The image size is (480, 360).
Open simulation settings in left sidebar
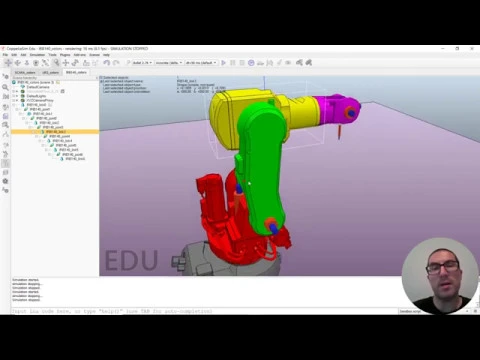click(5, 77)
